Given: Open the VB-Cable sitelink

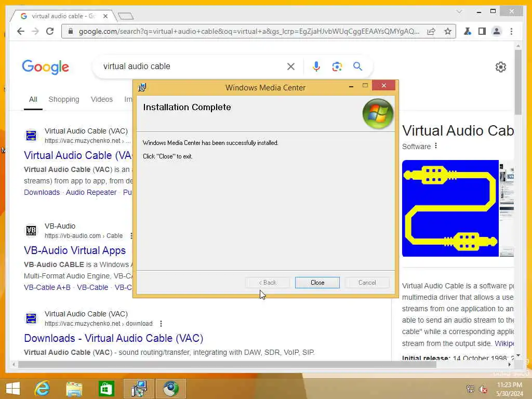Looking at the screenshot, I should 92,287.
